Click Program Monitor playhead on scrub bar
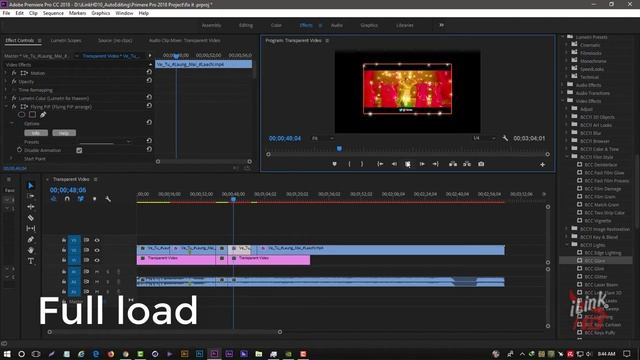This screenshot has width=640, height=360. (339, 149)
